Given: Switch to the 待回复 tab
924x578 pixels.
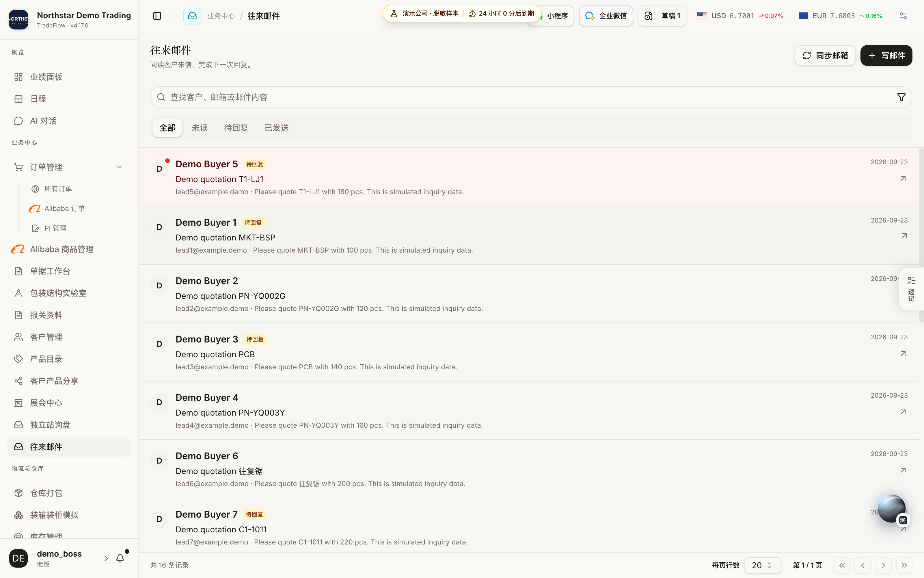Looking at the screenshot, I should [x=236, y=128].
